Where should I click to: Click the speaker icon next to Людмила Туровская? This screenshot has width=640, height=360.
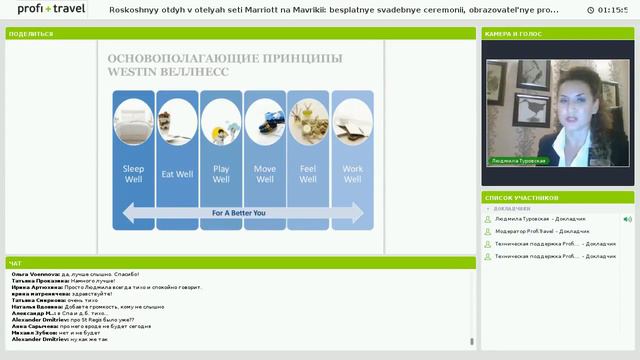click(x=627, y=219)
